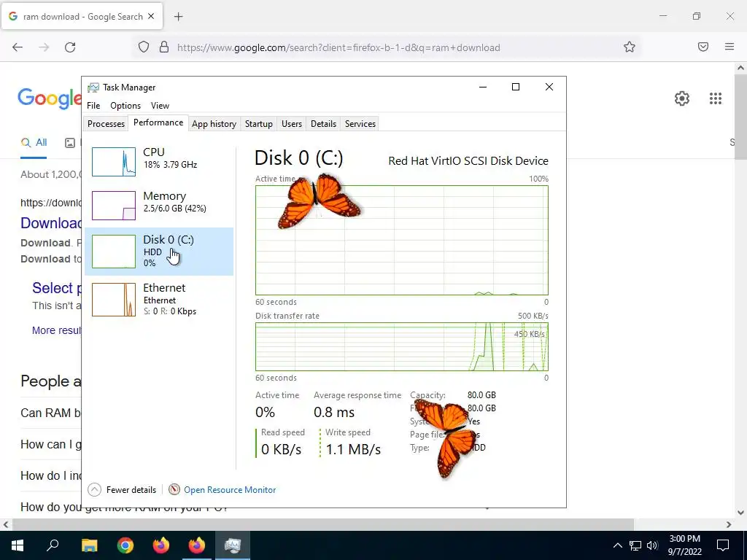Screen dimensions: 747x560
Task: Click the Disk transfer rate graph
Action: point(402,346)
